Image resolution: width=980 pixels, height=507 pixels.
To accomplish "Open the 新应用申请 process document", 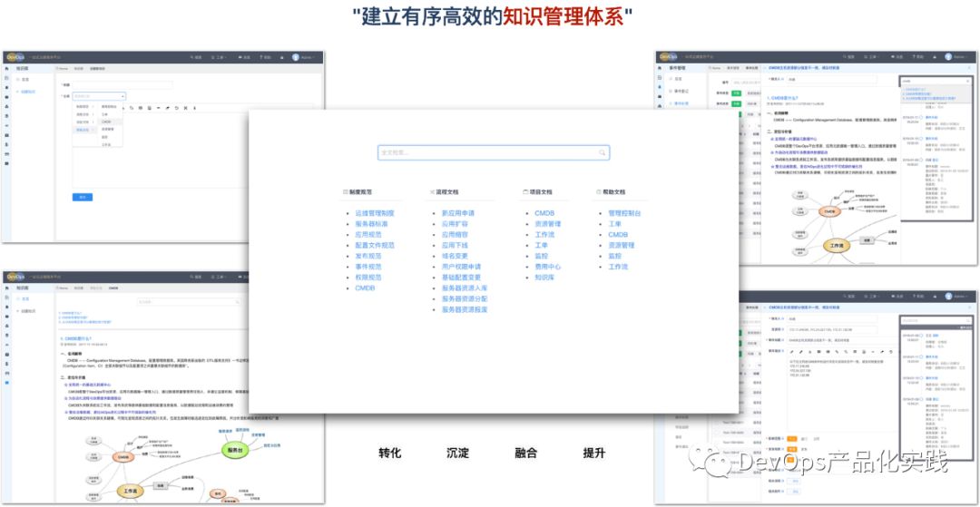I will point(457,213).
